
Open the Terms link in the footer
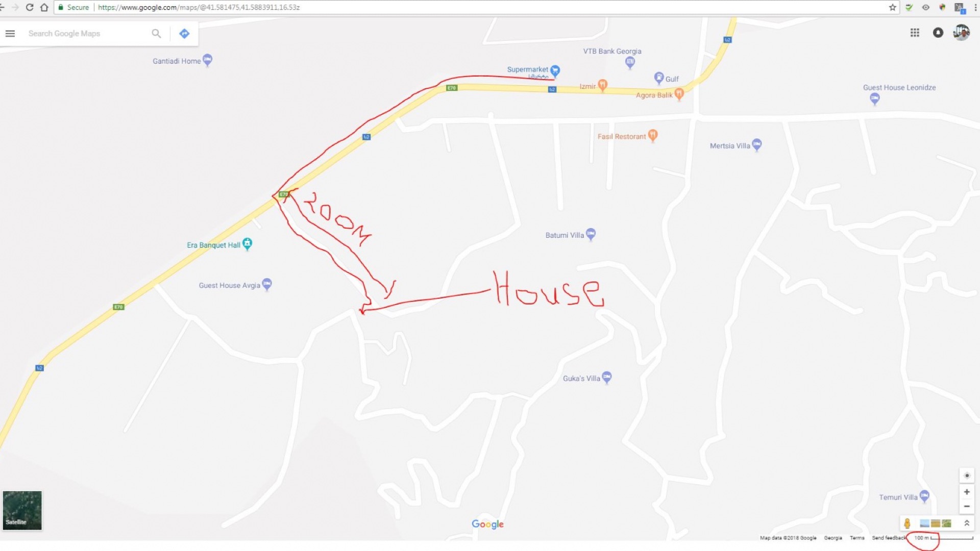(x=857, y=538)
